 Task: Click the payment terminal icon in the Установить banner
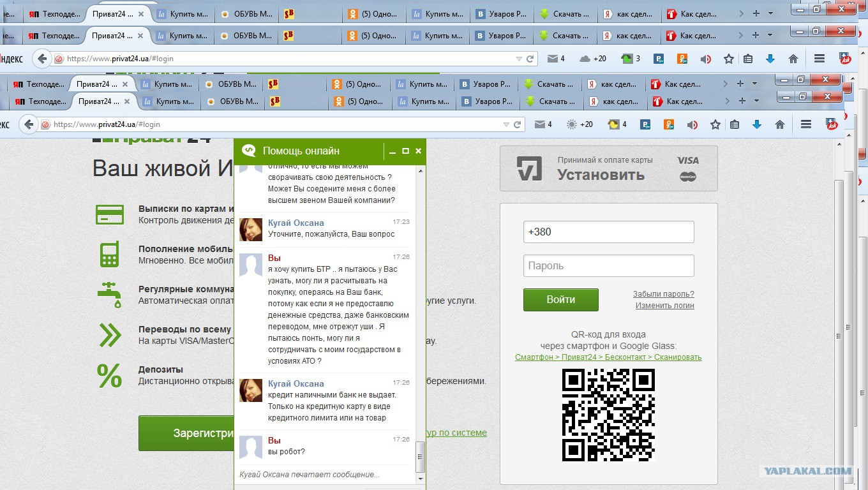point(530,168)
